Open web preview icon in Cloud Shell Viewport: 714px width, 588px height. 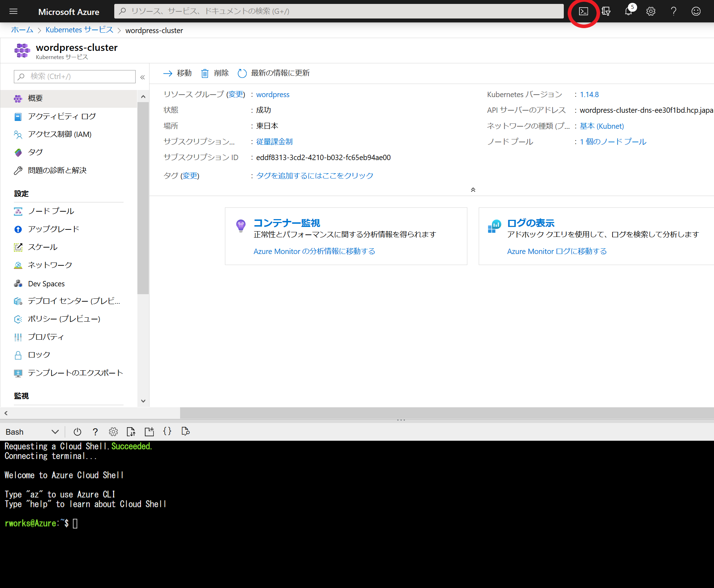pyautogui.click(x=185, y=431)
